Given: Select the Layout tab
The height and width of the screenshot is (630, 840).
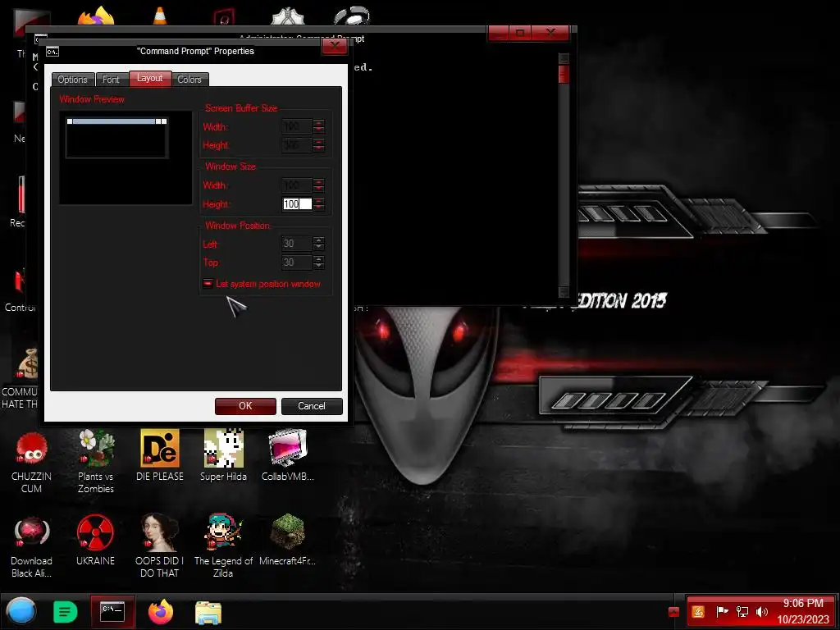Looking at the screenshot, I should pos(150,78).
